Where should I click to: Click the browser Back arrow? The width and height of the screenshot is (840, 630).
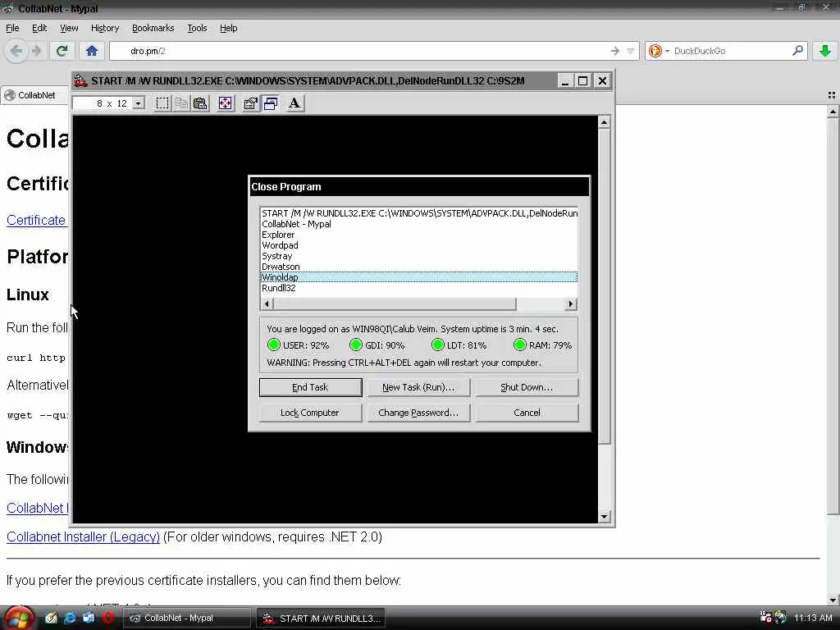click(x=16, y=51)
